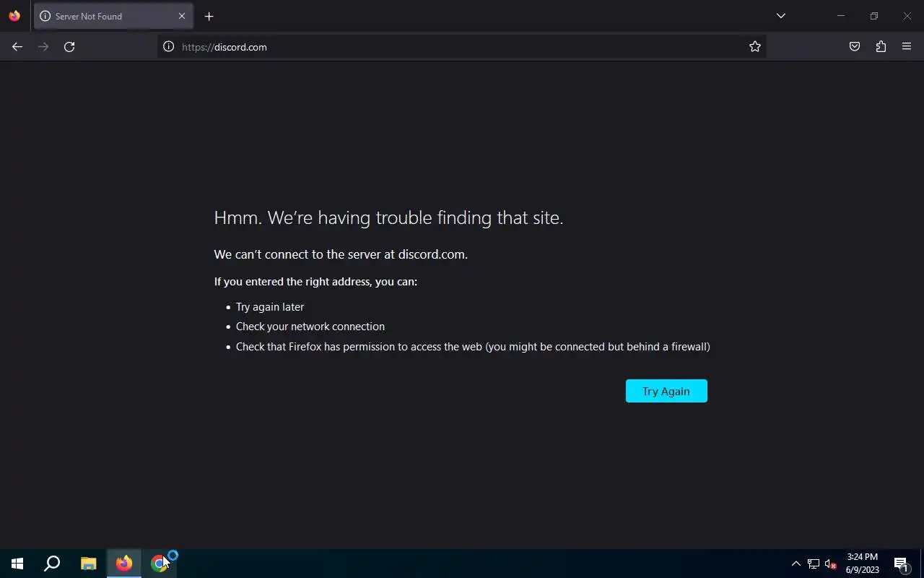
Task: Switch to Firefox in taskbar
Action: [x=124, y=564]
